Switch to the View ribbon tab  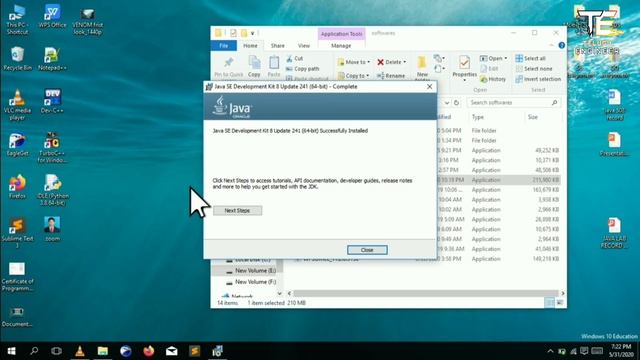(304, 46)
